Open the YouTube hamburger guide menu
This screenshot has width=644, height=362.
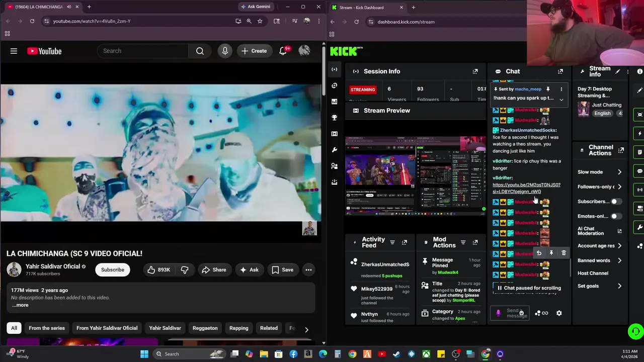pyautogui.click(x=14, y=51)
